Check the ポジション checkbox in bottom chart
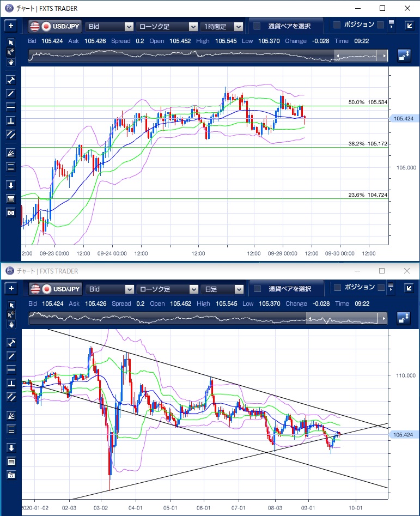The image size is (420, 516). point(337,287)
